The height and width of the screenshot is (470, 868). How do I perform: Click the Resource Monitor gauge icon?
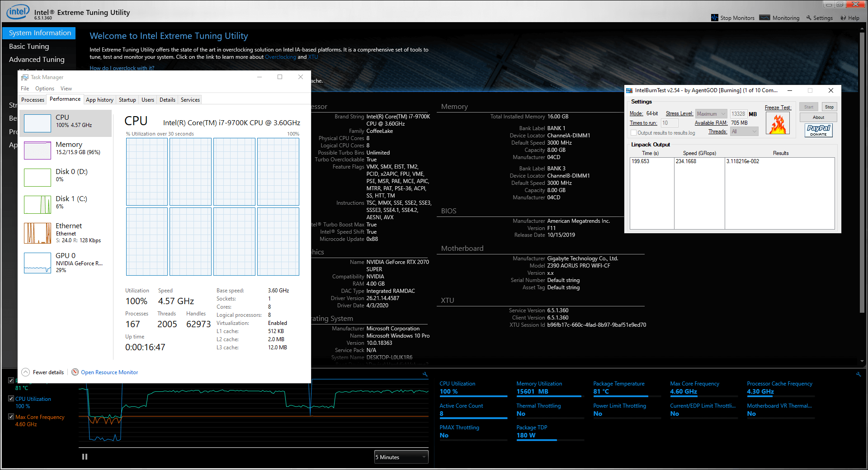click(x=75, y=372)
